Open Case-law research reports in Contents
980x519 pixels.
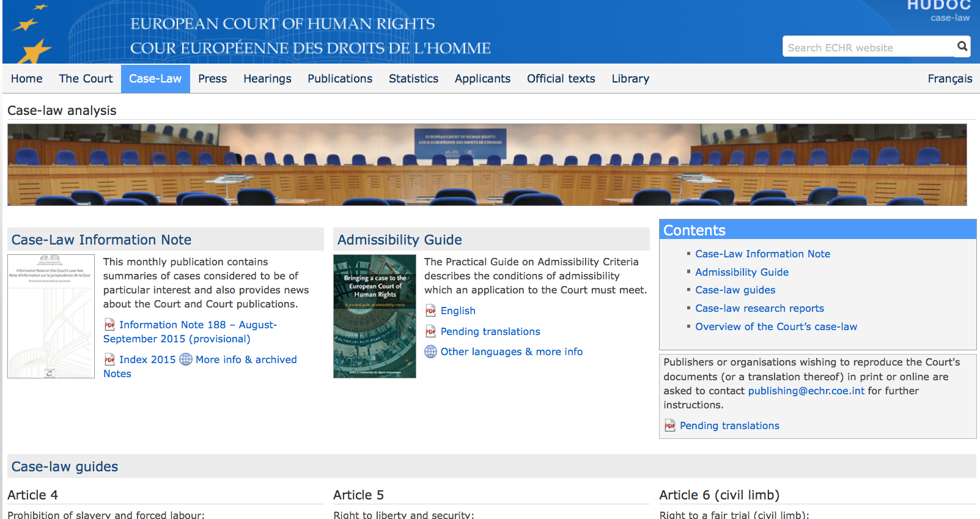tap(759, 309)
